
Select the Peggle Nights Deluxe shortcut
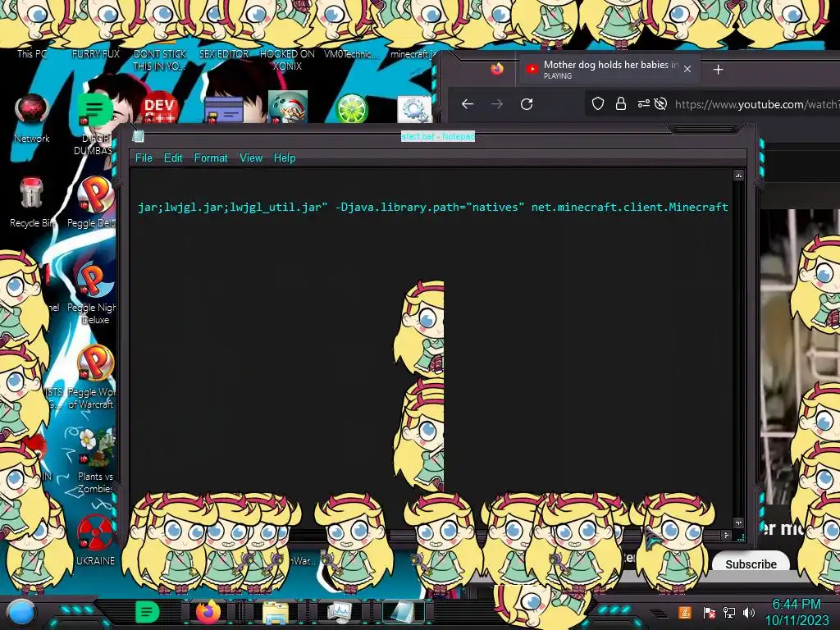point(95,292)
